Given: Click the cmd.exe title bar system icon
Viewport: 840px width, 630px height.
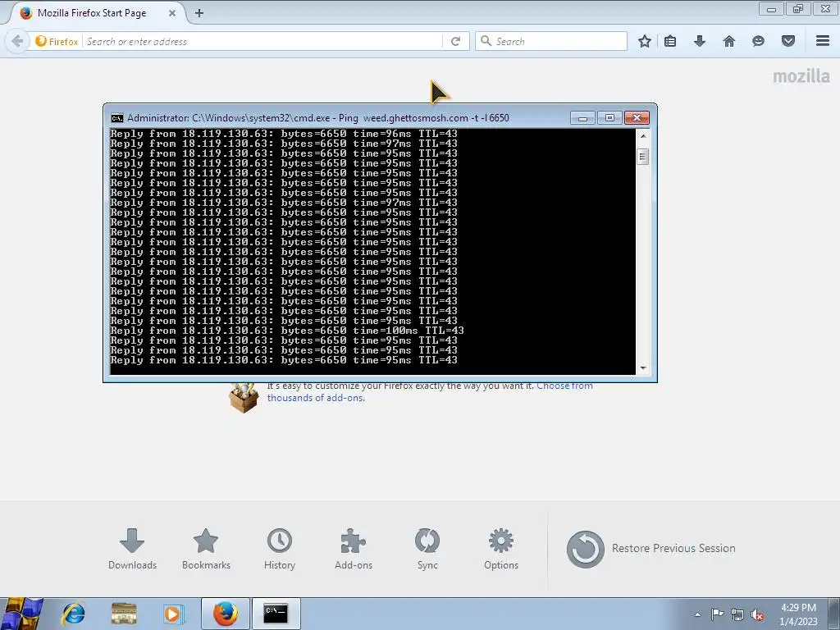Looking at the screenshot, I should tap(116, 118).
